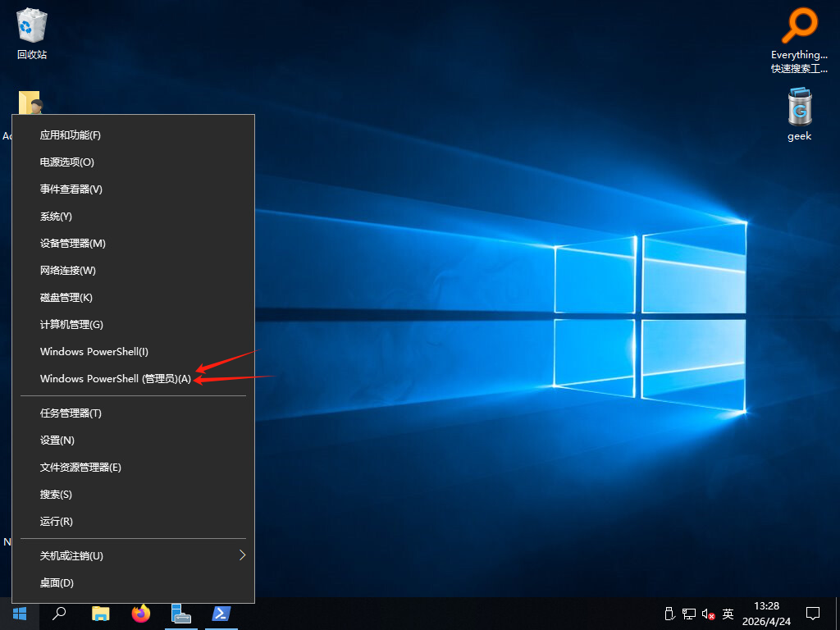Open 设备管理器(M)

(x=133, y=243)
